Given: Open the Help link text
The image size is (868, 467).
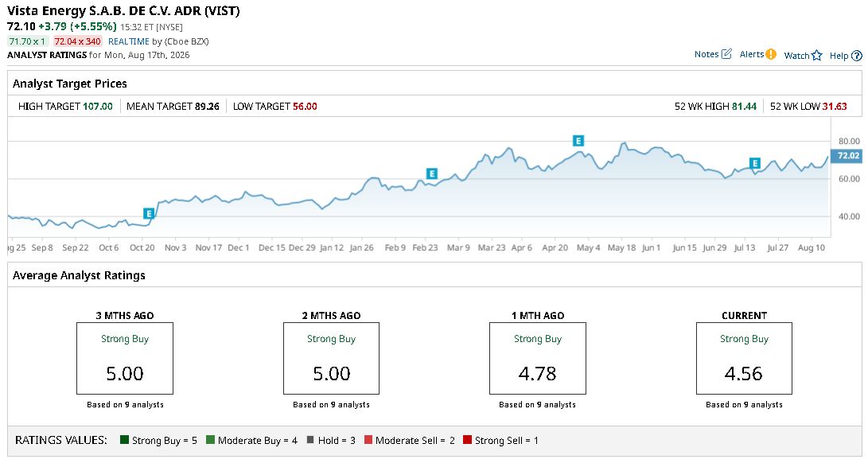Looking at the screenshot, I should (839, 56).
